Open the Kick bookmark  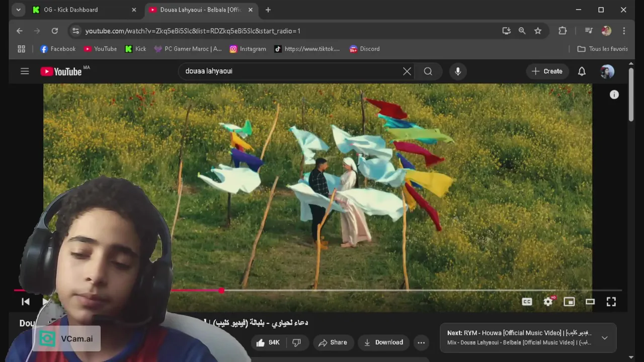[136, 49]
